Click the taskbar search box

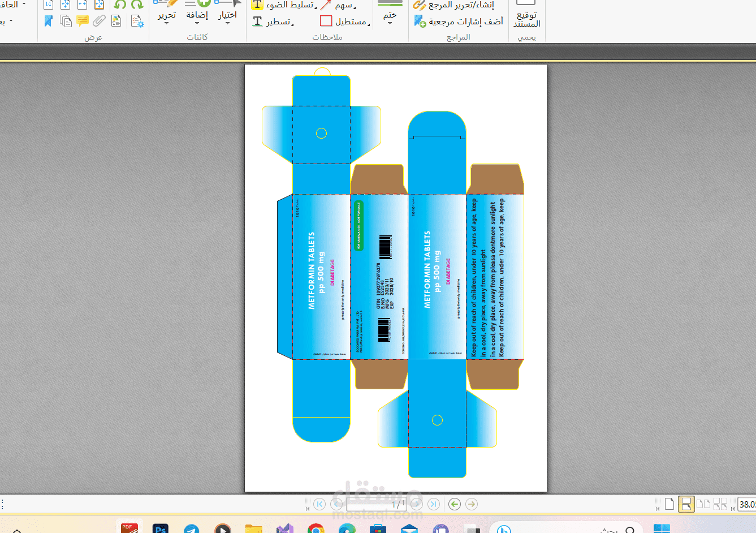(567, 527)
